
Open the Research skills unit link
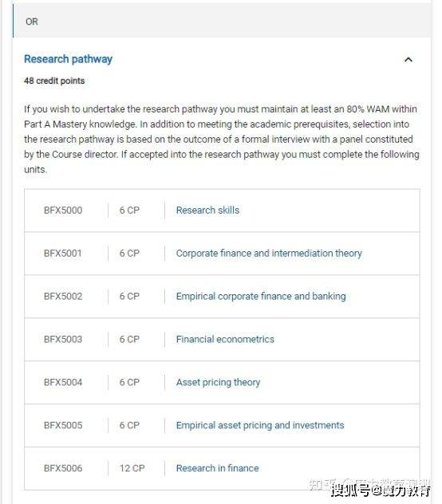(207, 211)
